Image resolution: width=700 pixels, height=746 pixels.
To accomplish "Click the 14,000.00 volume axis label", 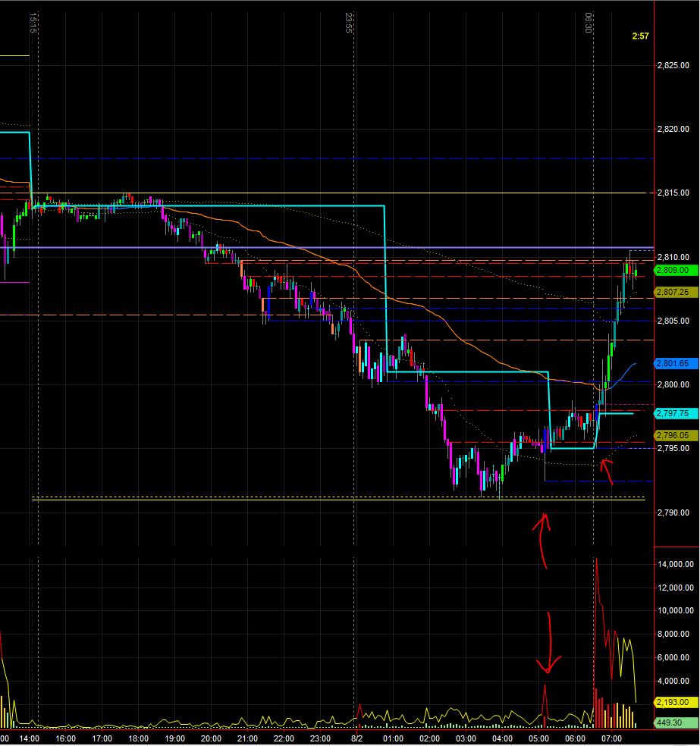I will click(x=676, y=565).
